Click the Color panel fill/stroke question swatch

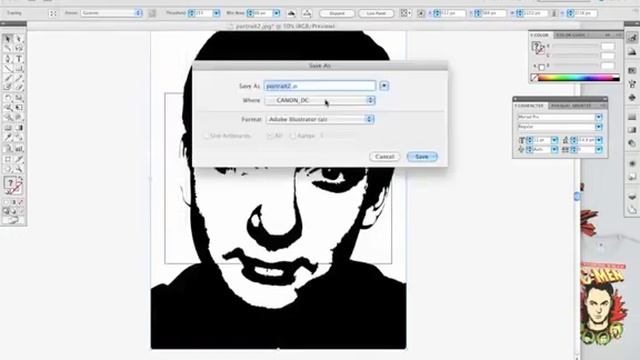(x=537, y=47)
